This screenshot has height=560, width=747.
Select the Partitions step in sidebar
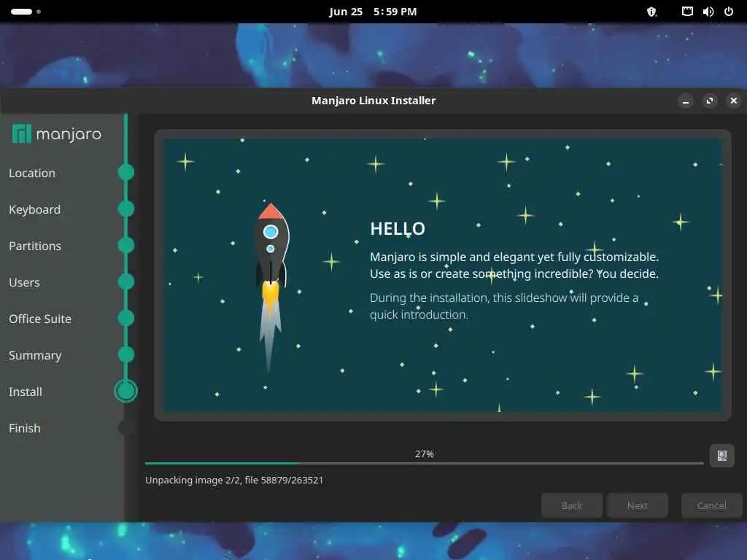(35, 246)
